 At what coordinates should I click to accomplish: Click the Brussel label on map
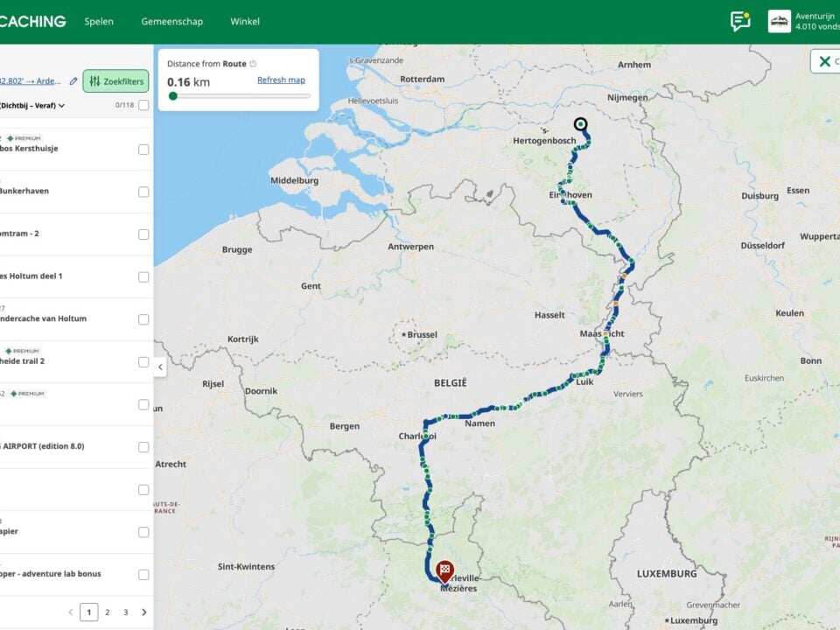click(422, 334)
